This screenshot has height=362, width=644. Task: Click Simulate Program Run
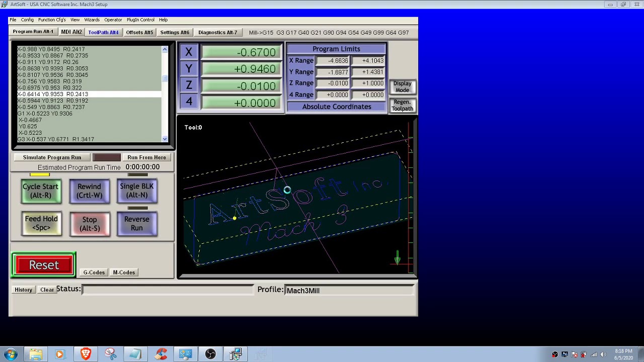point(52,157)
